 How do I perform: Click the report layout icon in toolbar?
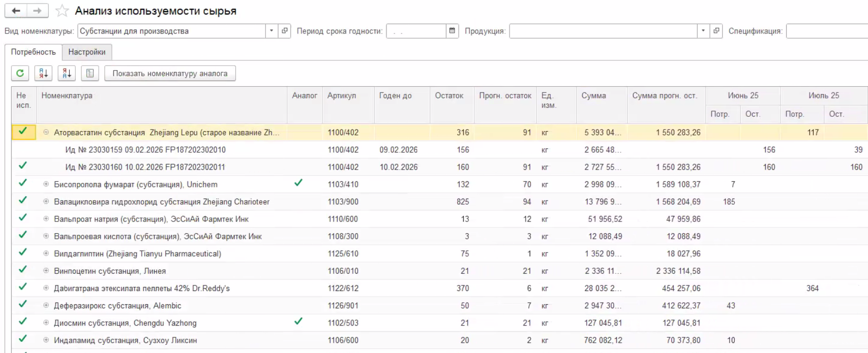coord(90,73)
